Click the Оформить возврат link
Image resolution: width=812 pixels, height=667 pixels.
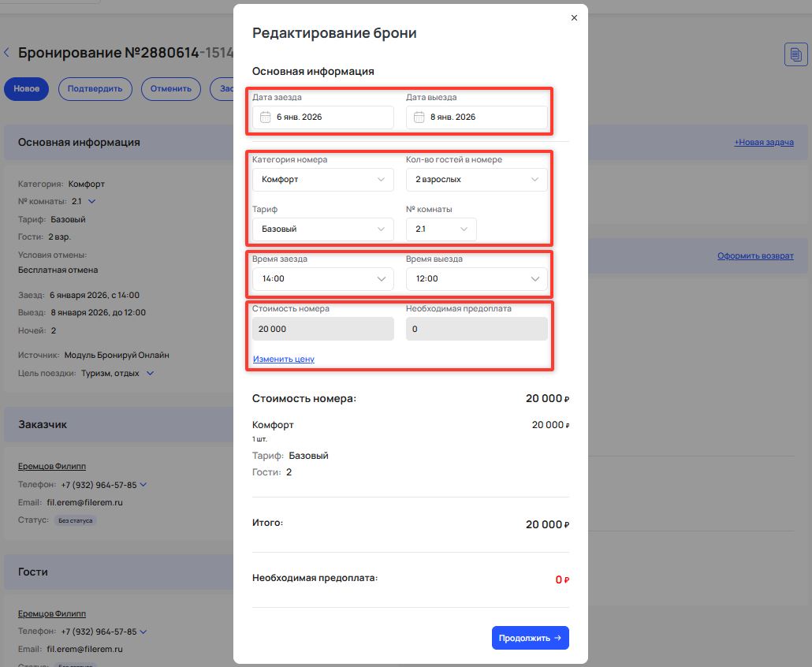coord(755,256)
